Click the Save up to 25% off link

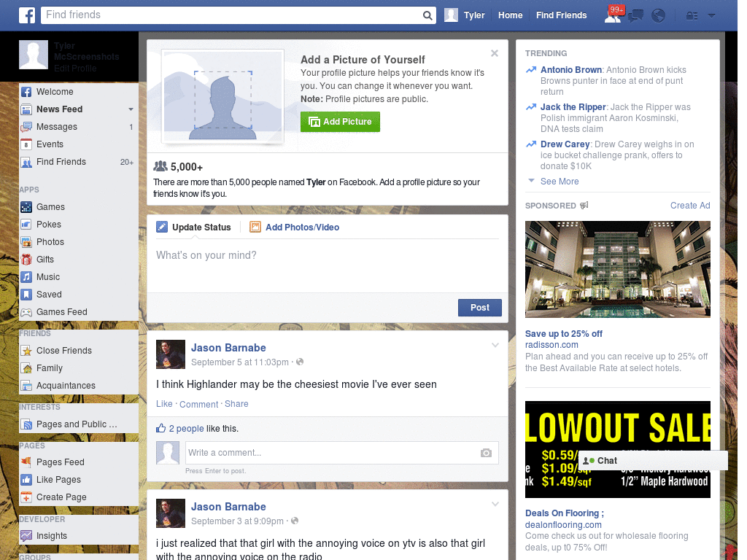564,334
